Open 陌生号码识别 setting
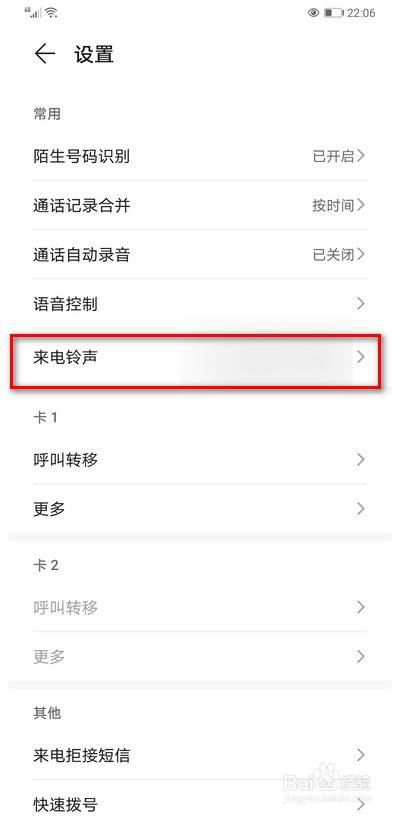Image resolution: width=400 pixels, height=816 pixels. pos(200,156)
